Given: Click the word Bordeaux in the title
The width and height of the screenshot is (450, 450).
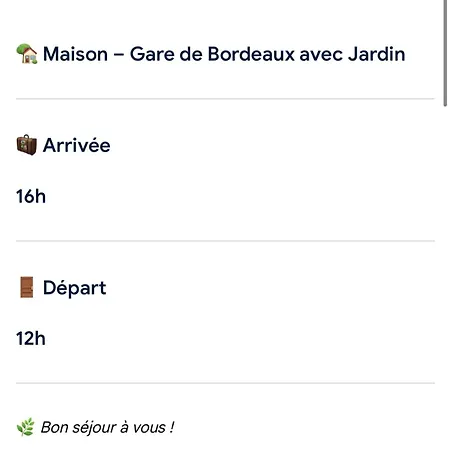Looking at the screenshot, I should pyautogui.click(x=251, y=54).
